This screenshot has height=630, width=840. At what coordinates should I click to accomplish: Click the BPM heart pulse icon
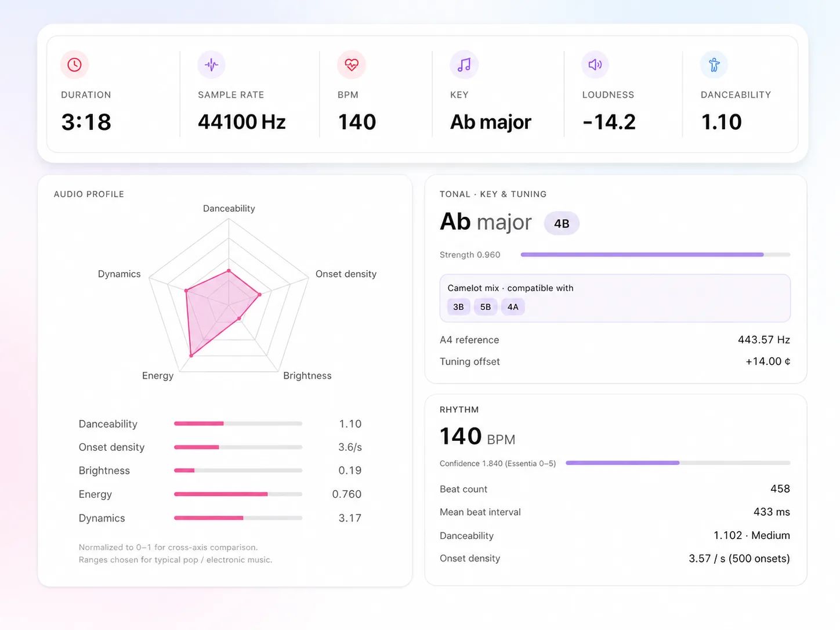[352, 64]
